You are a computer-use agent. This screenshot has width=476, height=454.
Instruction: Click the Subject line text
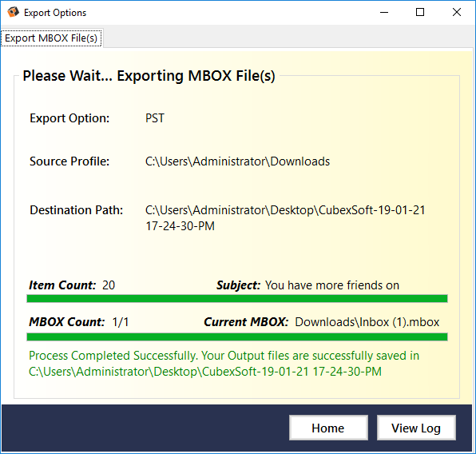[x=332, y=285]
